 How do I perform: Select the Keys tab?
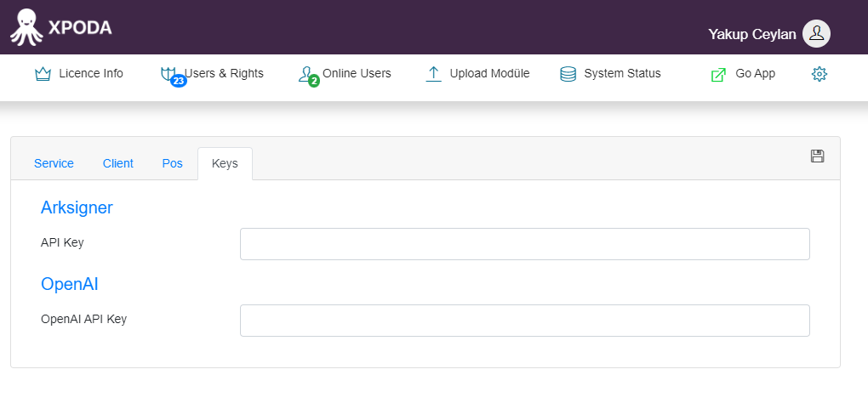[225, 163]
